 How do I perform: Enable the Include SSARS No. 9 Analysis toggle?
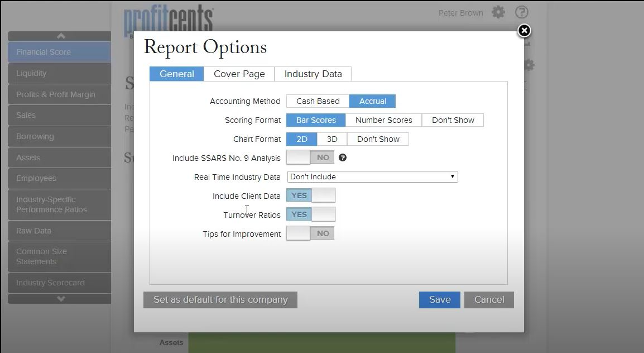point(310,158)
